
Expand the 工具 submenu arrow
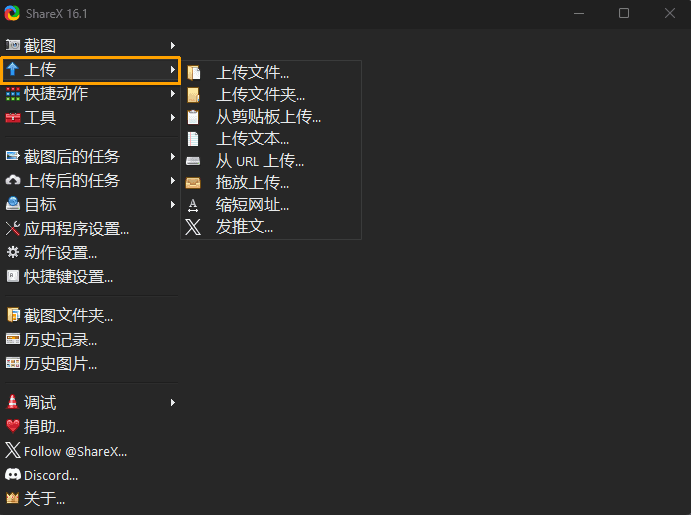[173, 118]
